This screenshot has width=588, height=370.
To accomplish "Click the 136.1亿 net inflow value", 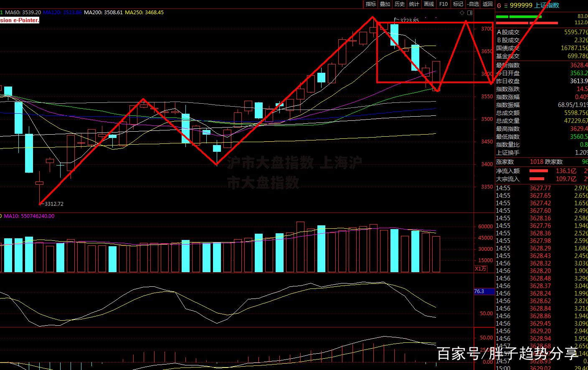I will point(566,171).
